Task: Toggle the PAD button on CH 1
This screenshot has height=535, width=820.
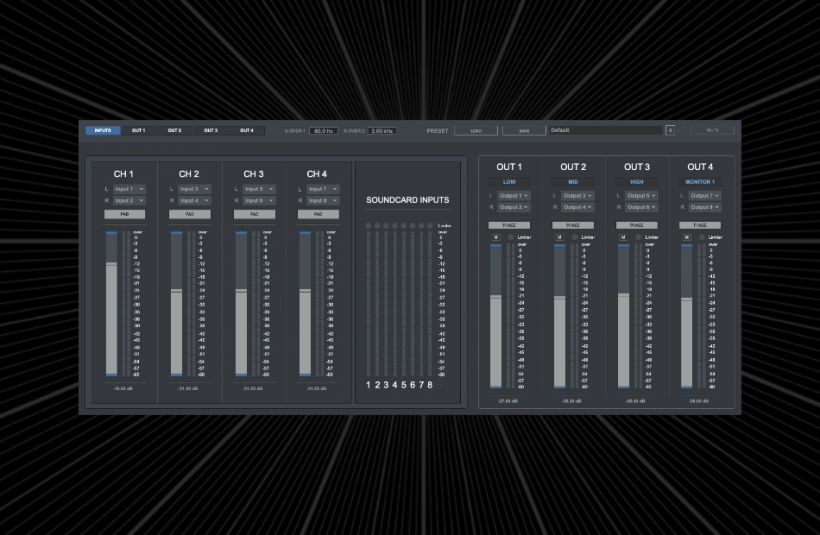Action: point(125,214)
